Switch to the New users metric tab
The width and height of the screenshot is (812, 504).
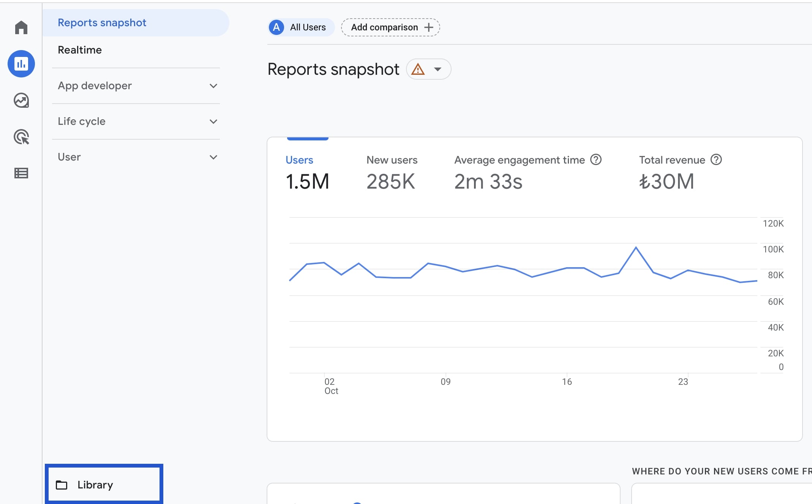tap(392, 160)
